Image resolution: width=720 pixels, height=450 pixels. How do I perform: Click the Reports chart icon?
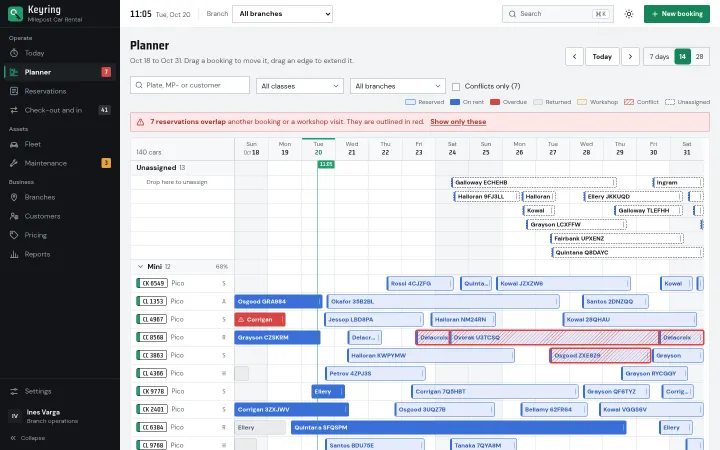(14, 254)
